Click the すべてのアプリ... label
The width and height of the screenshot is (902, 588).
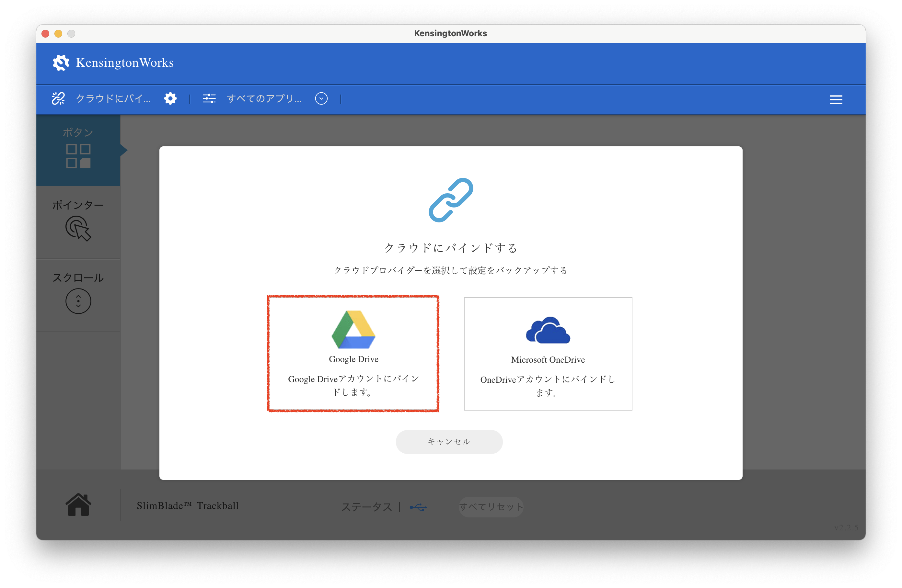tap(264, 98)
